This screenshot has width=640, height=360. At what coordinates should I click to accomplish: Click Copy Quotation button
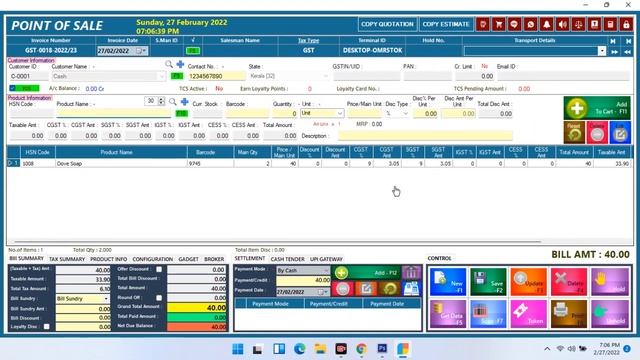(387, 24)
